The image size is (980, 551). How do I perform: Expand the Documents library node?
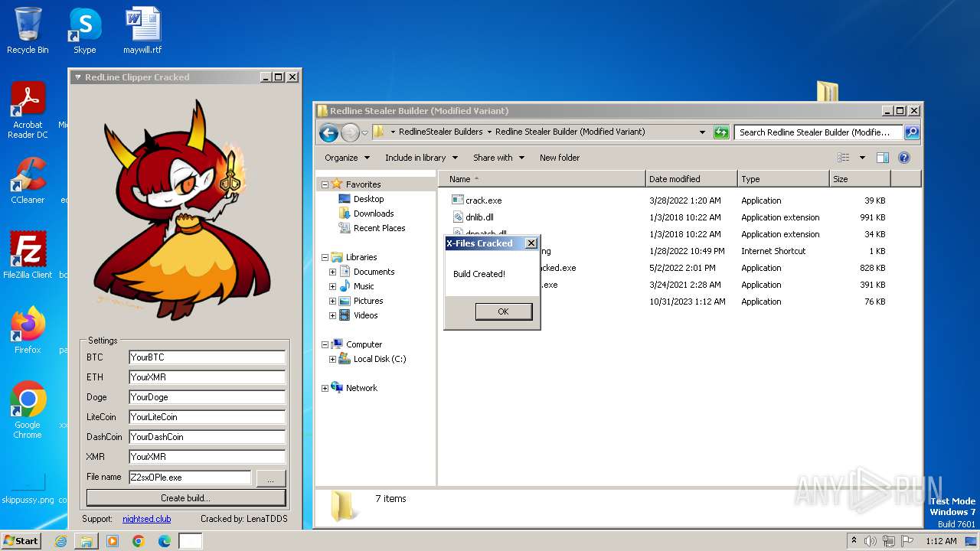333,272
